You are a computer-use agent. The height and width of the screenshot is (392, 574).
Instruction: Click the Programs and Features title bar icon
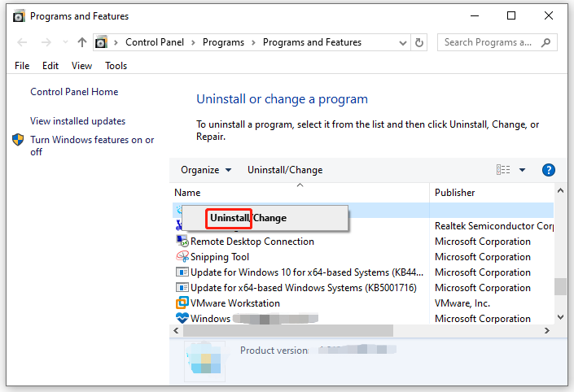(x=19, y=16)
